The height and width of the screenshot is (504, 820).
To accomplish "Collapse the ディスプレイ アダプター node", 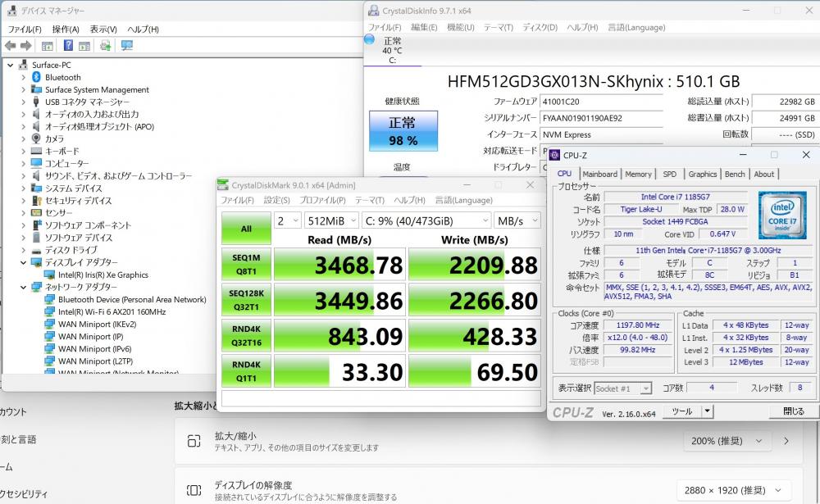I will (23, 262).
